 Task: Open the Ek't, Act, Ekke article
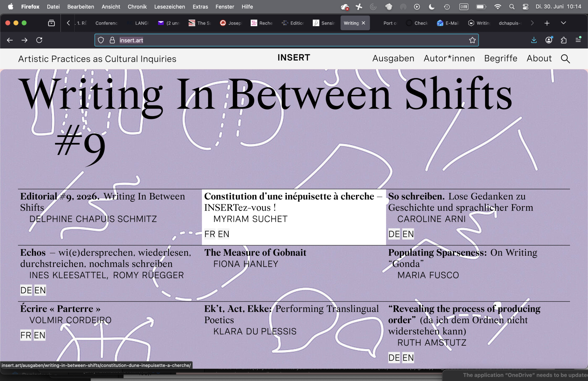pyautogui.click(x=291, y=314)
